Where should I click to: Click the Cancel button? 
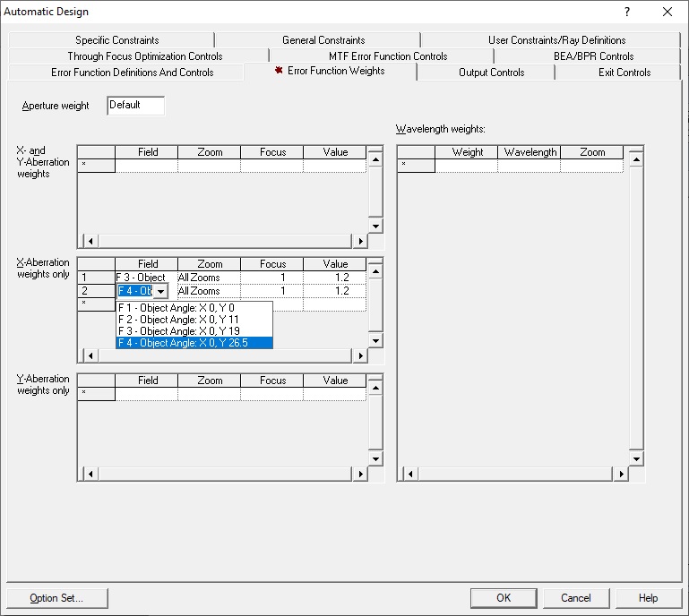point(575,598)
